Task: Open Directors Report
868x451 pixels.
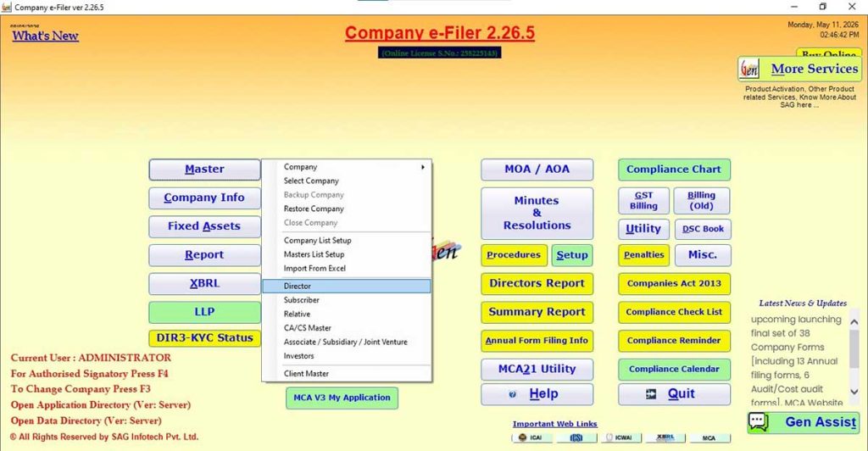Action: pyautogui.click(x=537, y=283)
